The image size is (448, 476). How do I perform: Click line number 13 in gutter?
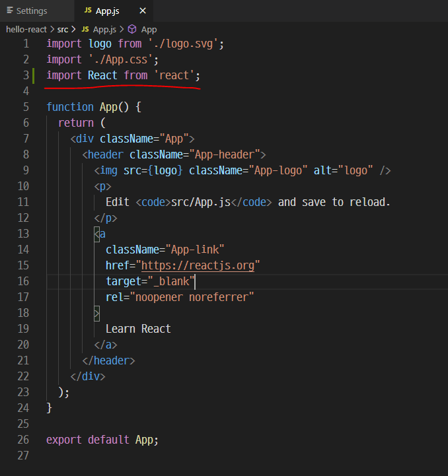point(23,234)
